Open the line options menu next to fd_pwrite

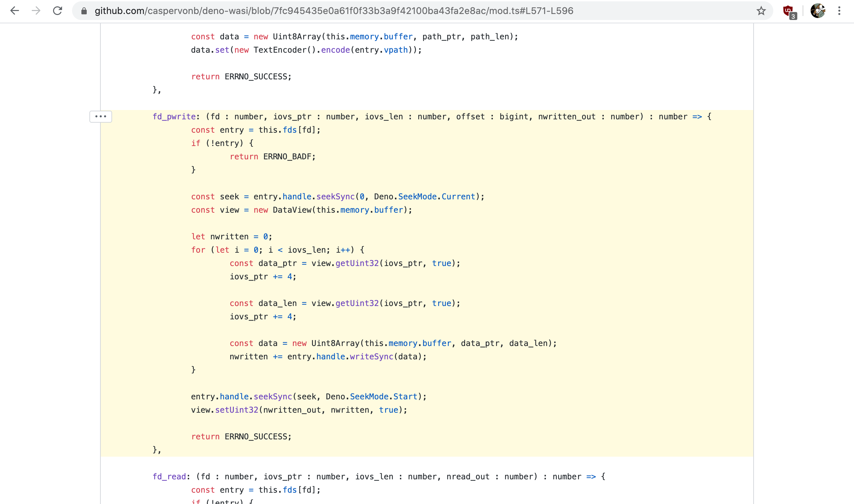click(101, 116)
